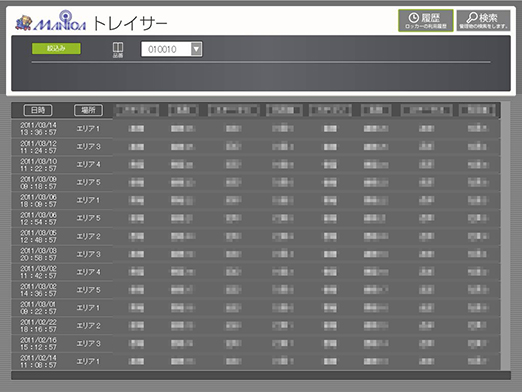Image resolution: width=522 pixels, height=392 pixels.
Task: Open the 履歴 history view button
Action: (x=426, y=21)
